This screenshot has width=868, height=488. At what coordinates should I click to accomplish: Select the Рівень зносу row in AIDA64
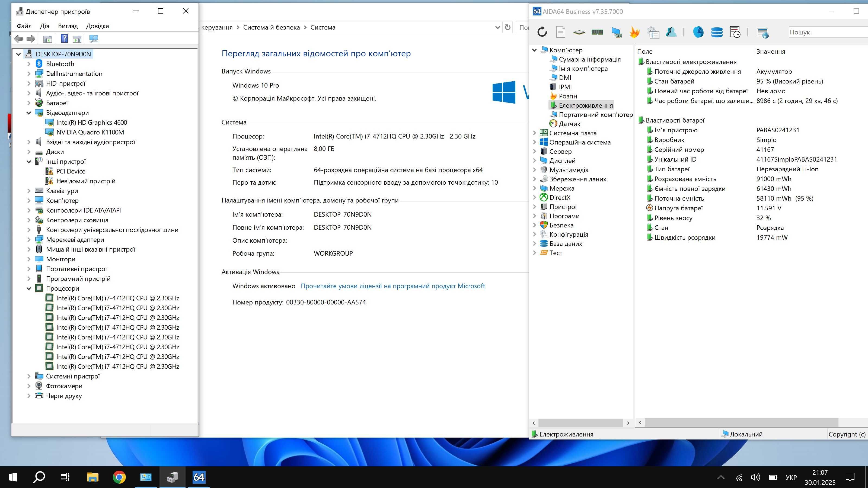coord(751,218)
